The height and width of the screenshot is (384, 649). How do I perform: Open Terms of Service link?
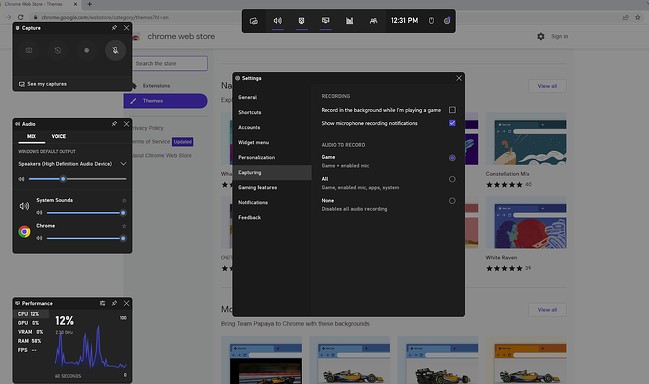pos(151,142)
